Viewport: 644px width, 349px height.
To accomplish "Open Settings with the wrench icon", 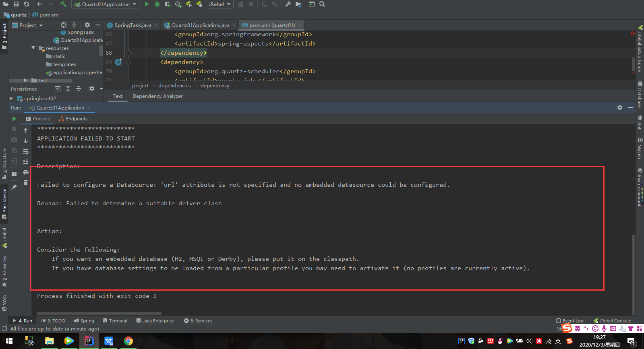I will pos(288,4).
